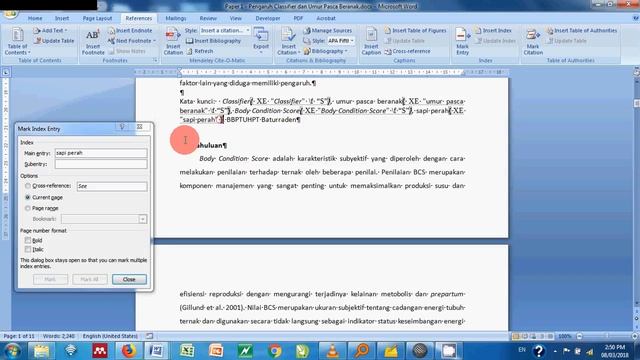The width and height of the screenshot is (640, 360).
Task: Click Insert Bibliography in the Mendeley group
Action: click(x=213, y=41)
